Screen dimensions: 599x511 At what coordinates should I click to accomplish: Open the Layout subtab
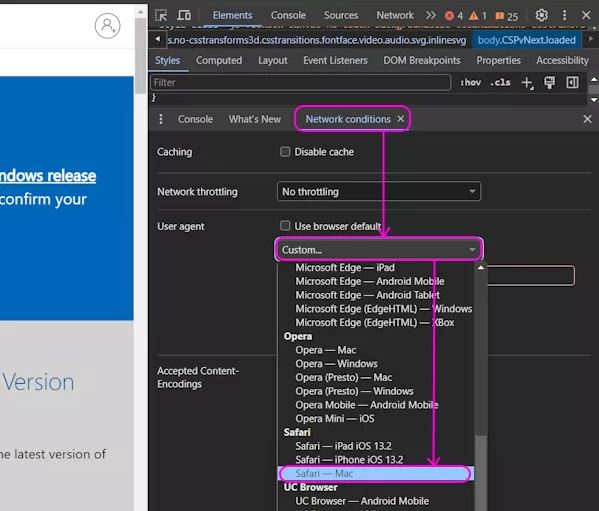pos(272,60)
